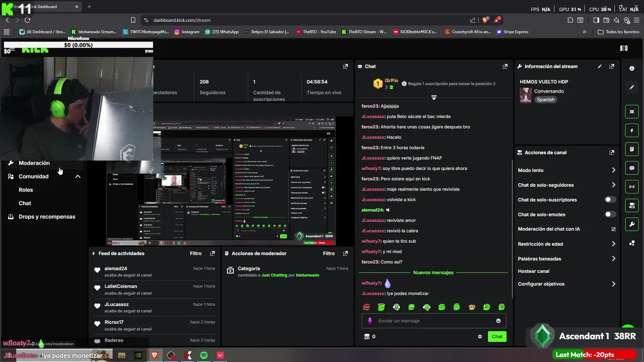The width and height of the screenshot is (644, 362).
Task: Pop out the Chat panel
Action: tap(505, 66)
